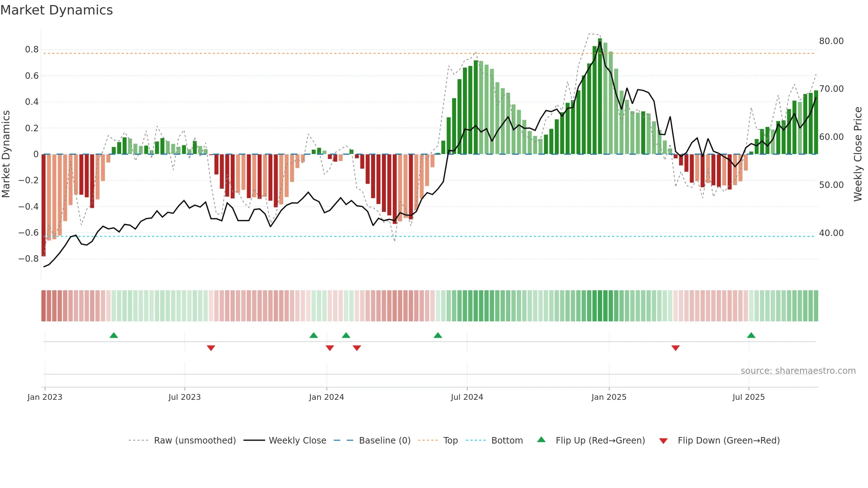Viewport: 868px width, 488px height.
Task: Click the 80.00 price tick label
Action: coord(831,41)
